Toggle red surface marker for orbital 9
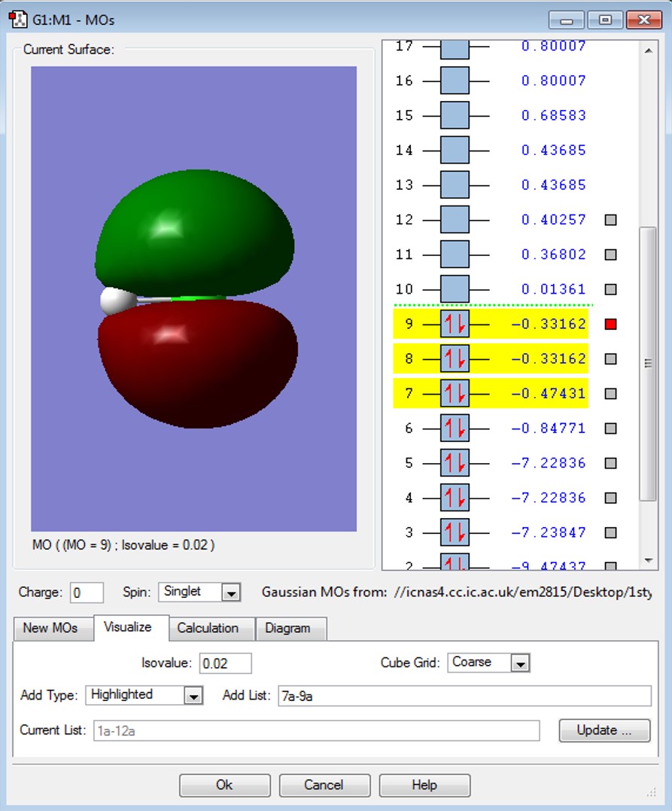The width and height of the screenshot is (672, 811). click(x=610, y=325)
